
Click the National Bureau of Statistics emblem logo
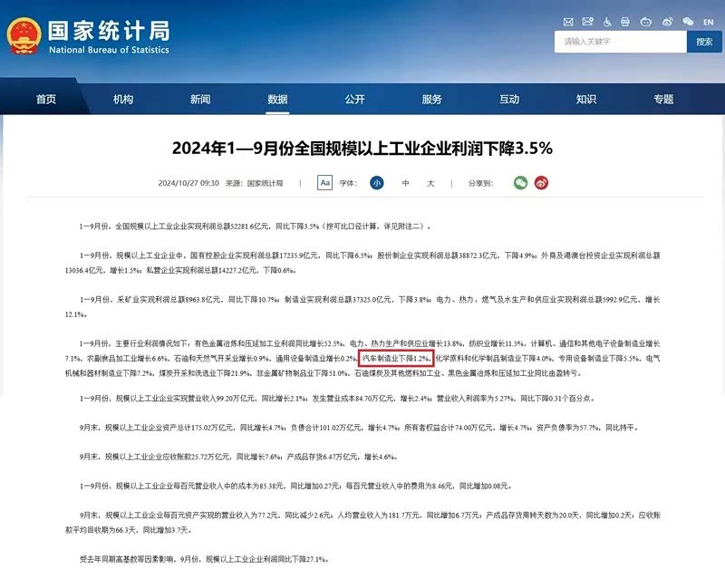23,34
